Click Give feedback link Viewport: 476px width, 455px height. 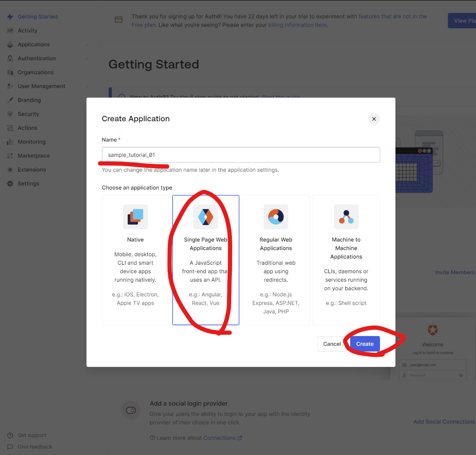pos(35,447)
